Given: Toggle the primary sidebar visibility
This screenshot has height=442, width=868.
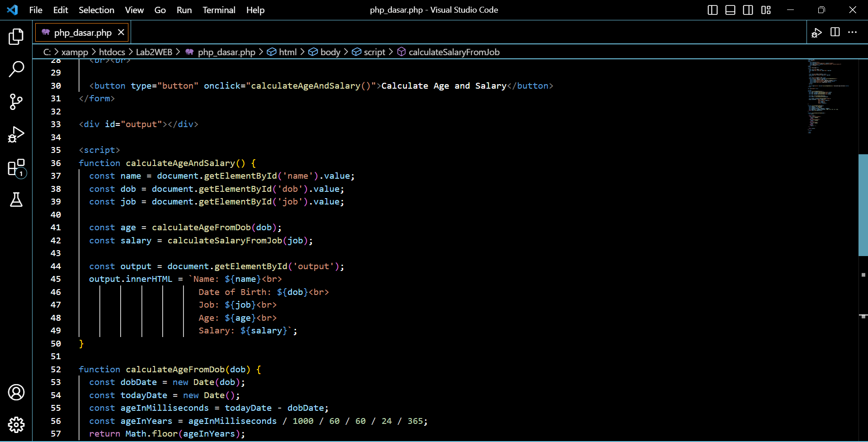Looking at the screenshot, I should coord(712,10).
